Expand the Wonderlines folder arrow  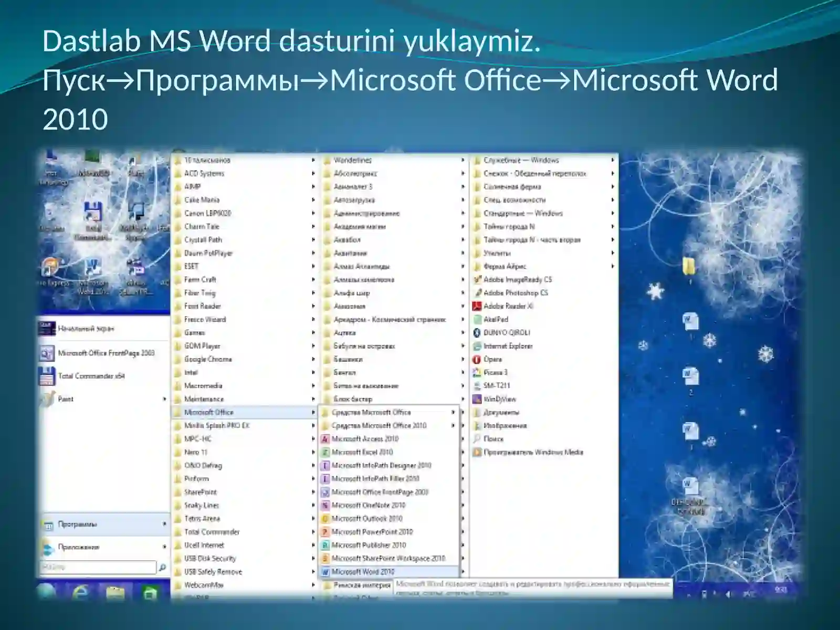(x=463, y=160)
